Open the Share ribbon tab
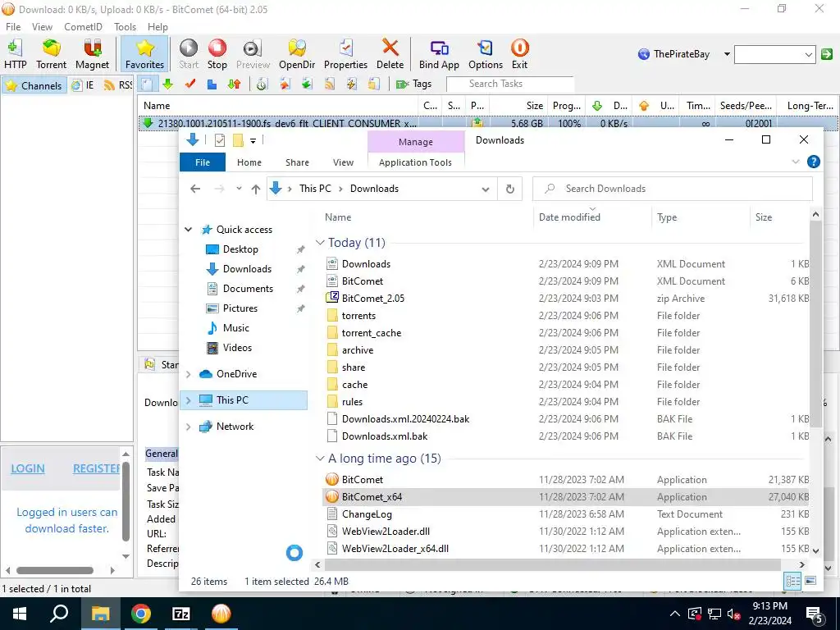Image resolution: width=840 pixels, height=630 pixels. pyautogui.click(x=297, y=162)
